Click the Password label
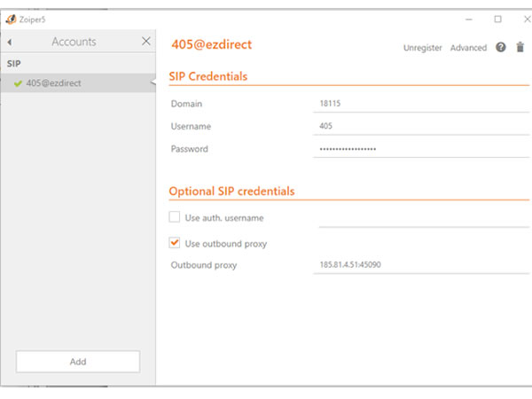532x399 pixels. point(190,149)
